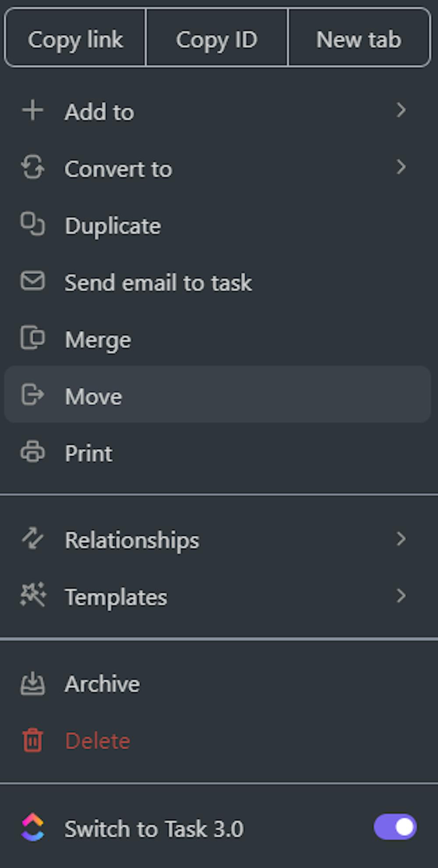This screenshot has width=438, height=868.
Task: Choose Send email to task
Action: (x=158, y=283)
